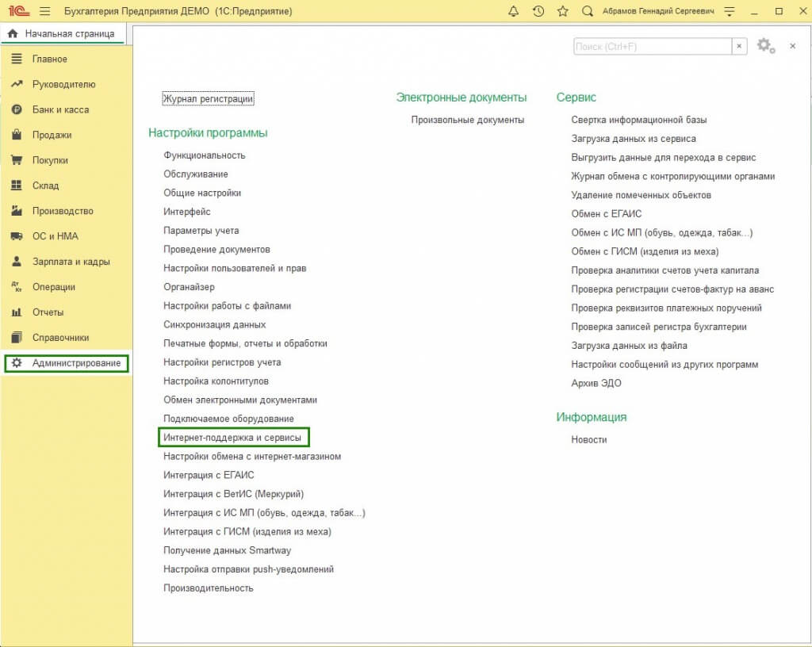Viewport: 812px width, 647px height.
Task: Open the Зарплата и кадры section
Action: coord(71,262)
